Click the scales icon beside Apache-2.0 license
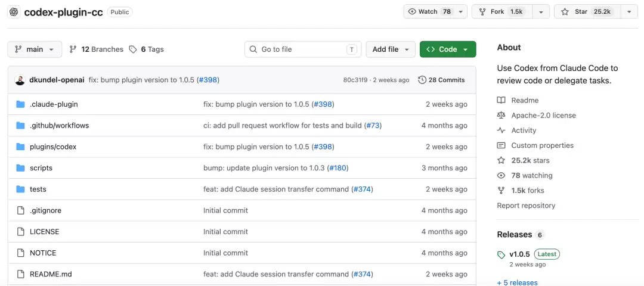This screenshot has height=286, width=644. coord(501,116)
